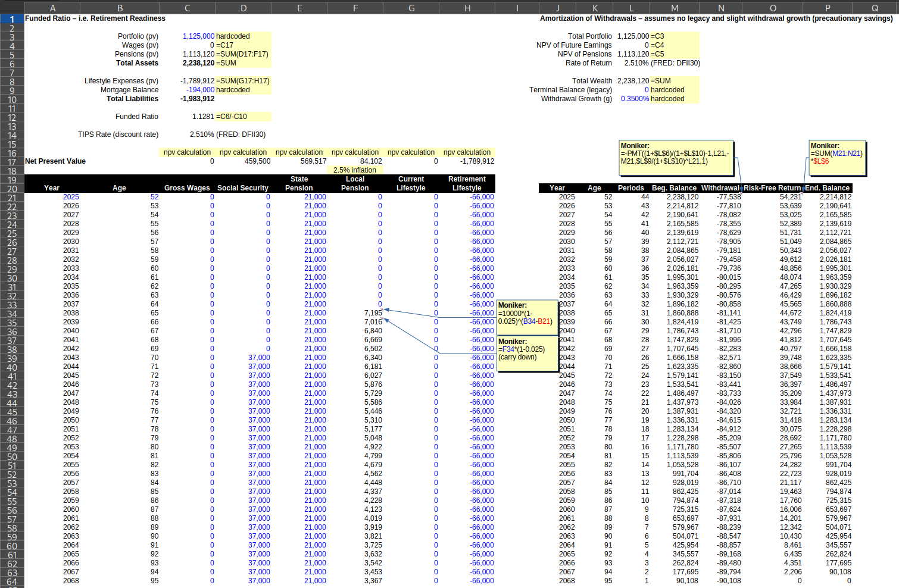Click the '=C3' note beside Total Portfolio
The width and height of the screenshot is (899, 588).
[657, 36]
